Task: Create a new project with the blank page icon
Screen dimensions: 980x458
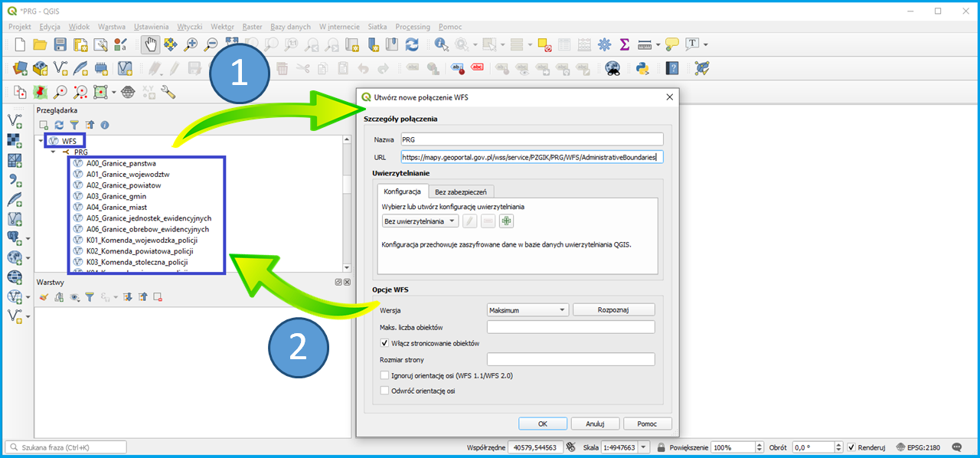Action: 21,45
